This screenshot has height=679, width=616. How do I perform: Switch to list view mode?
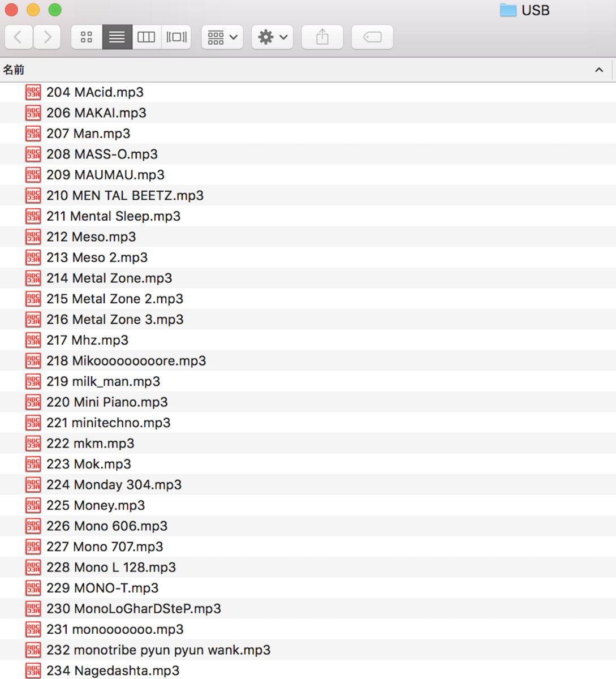click(x=117, y=37)
